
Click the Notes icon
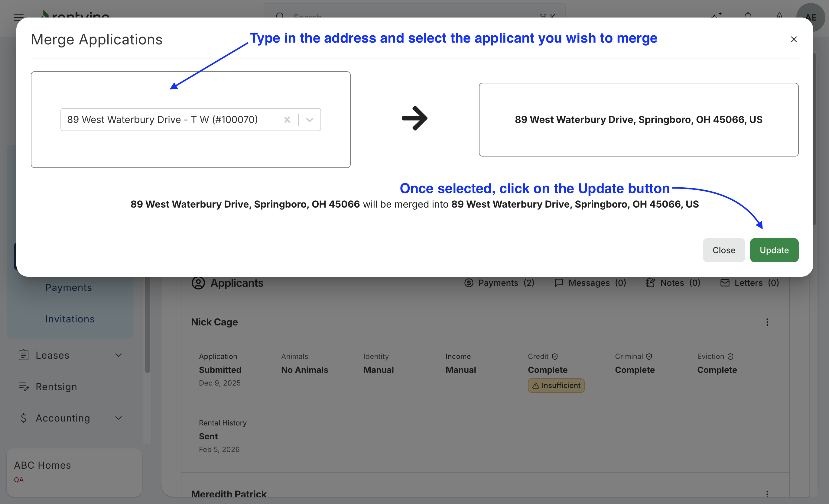point(650,283)
